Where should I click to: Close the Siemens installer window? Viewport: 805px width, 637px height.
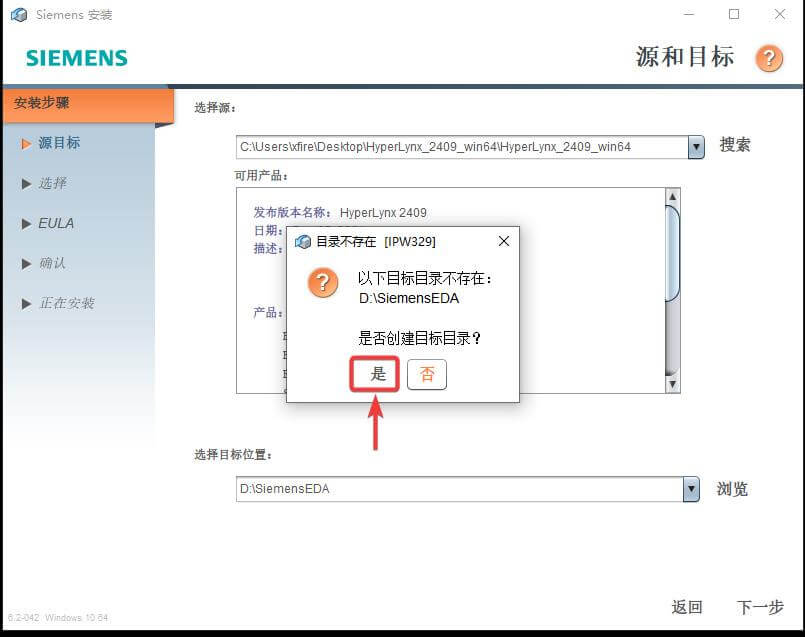(x=779, y=14)
